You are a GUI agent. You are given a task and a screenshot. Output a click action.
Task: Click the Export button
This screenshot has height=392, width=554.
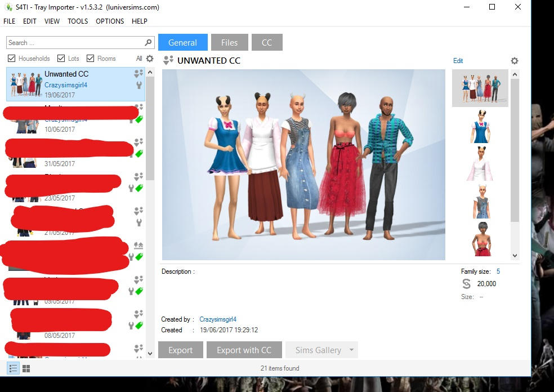tap(181, 350)
